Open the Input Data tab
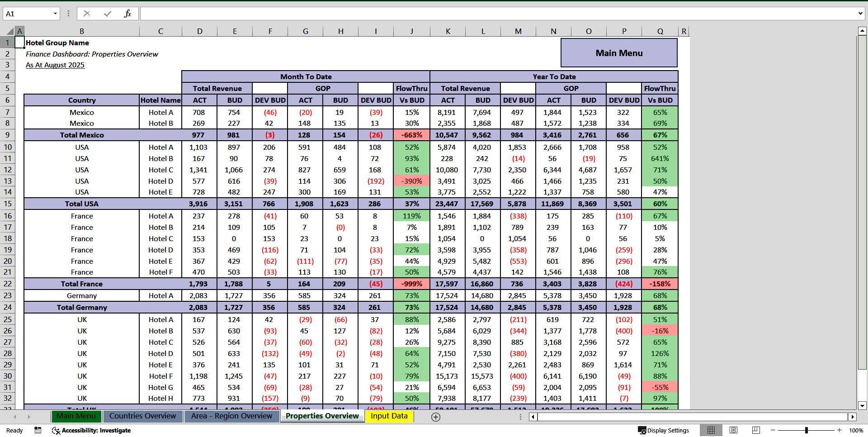 389,416
